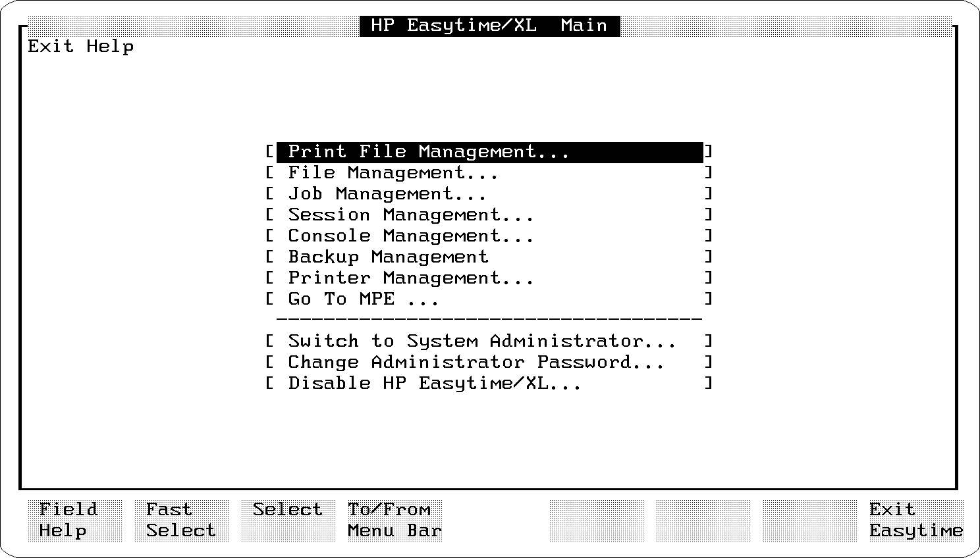Click the HP Easytime/XL Main title

pos(489,26)
